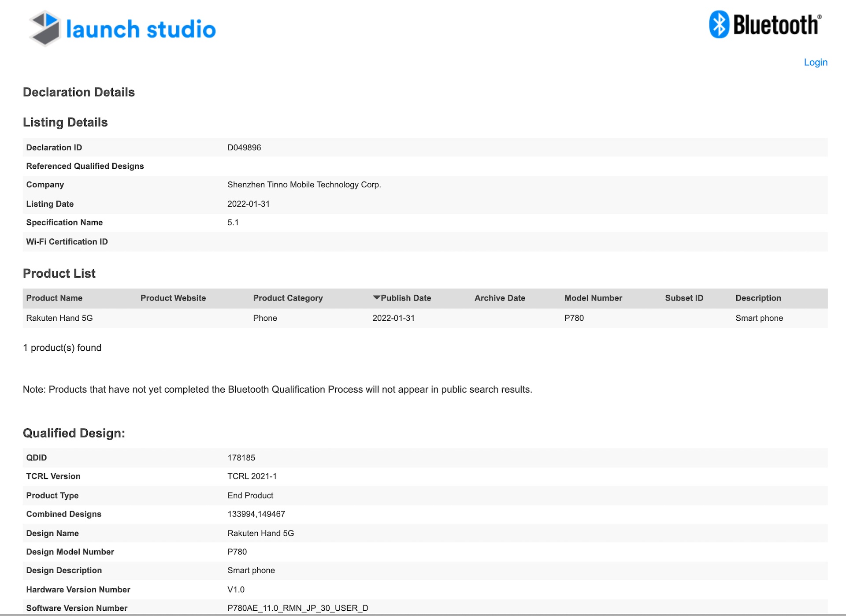Click the Wi-Fi Certification ID label
The height and width of the screenshot is (616, 846).
[x=67, y=241]
